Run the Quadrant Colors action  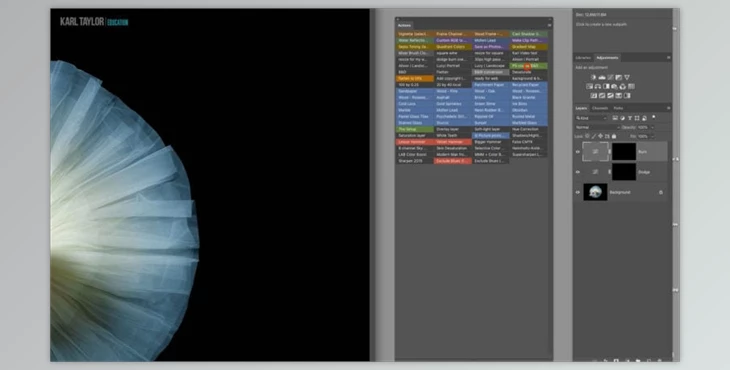tap(453, 47)
